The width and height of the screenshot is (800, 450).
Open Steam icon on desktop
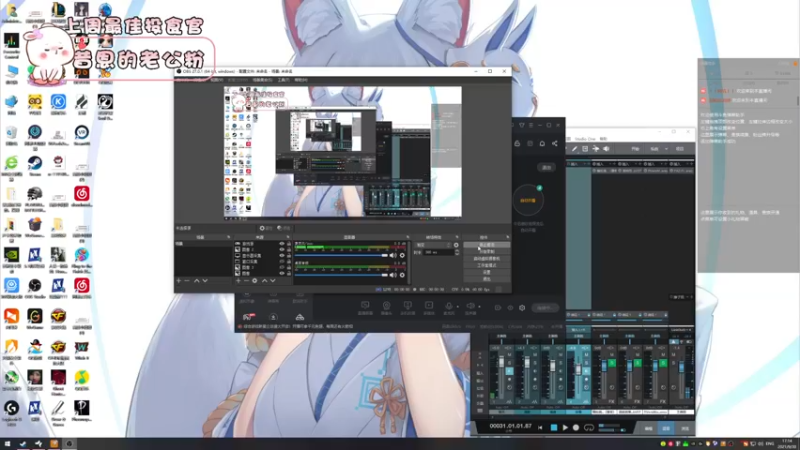click(35, 166)
